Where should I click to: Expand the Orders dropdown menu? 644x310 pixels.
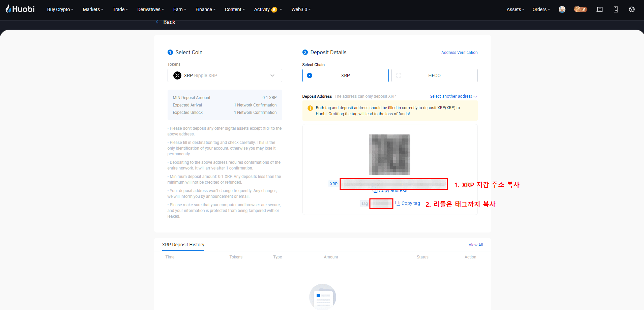[x=541, y=9]
